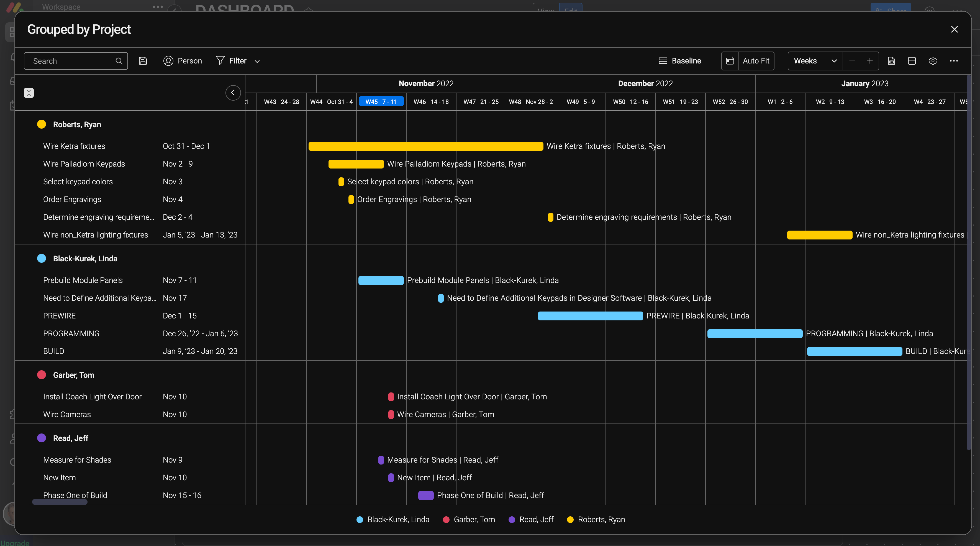Click the Phase One of Build purple bar
The width and height of the screenshot is (980, 546).
(426, 495)
